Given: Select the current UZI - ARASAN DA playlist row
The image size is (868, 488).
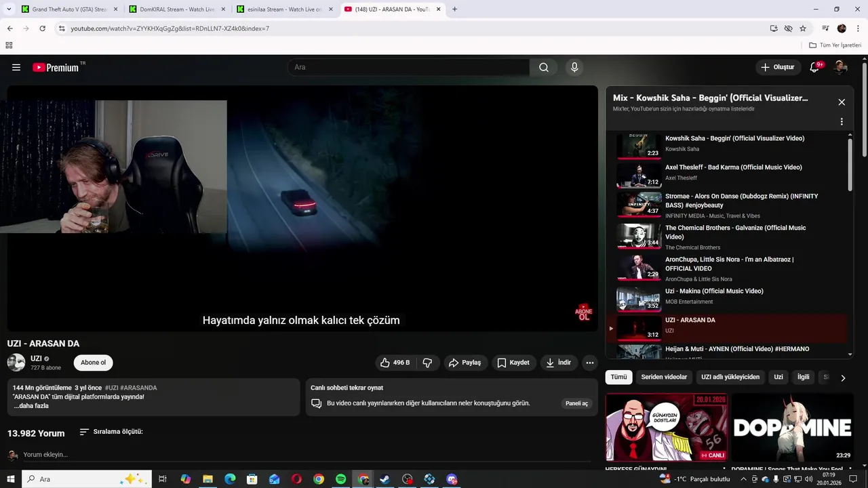Looking at the screenshot, I should (x=726, y=328).
